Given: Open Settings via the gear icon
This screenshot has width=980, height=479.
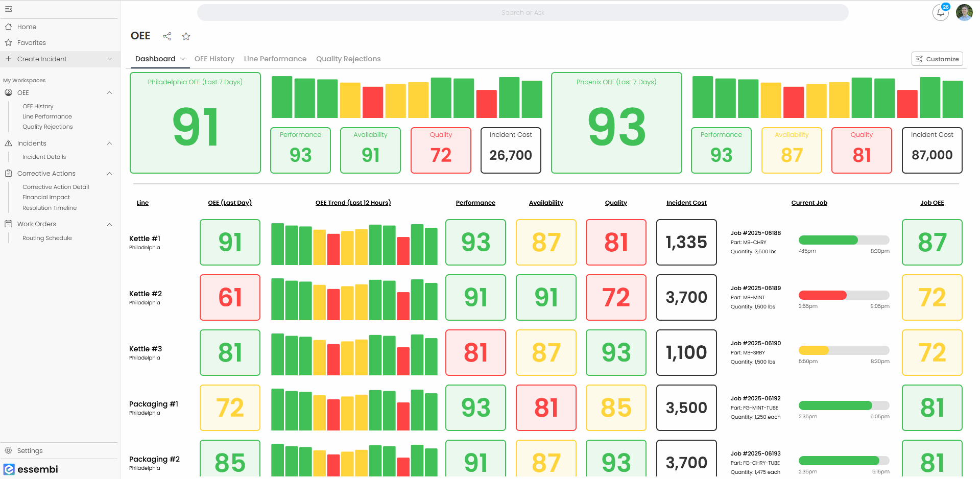Looking at the screenshot, I should point(10,450).
